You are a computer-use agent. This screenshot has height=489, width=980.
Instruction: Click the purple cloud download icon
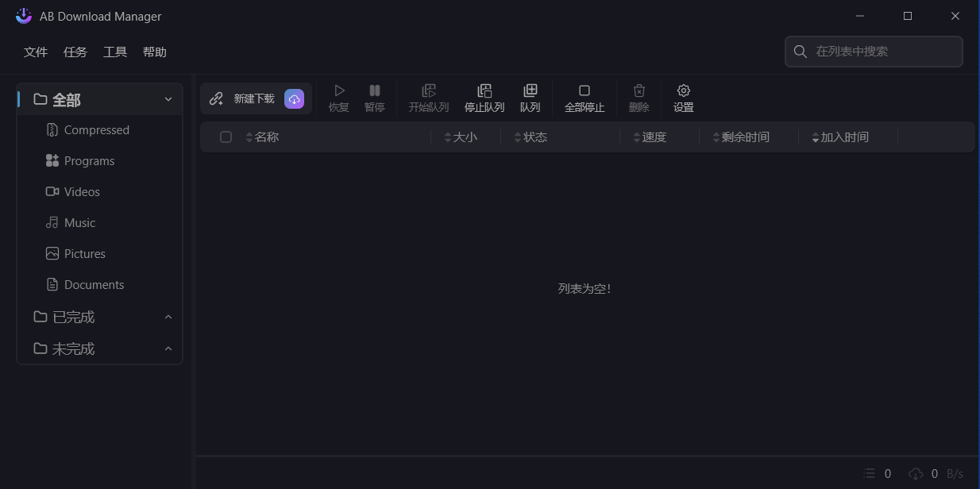294,98
